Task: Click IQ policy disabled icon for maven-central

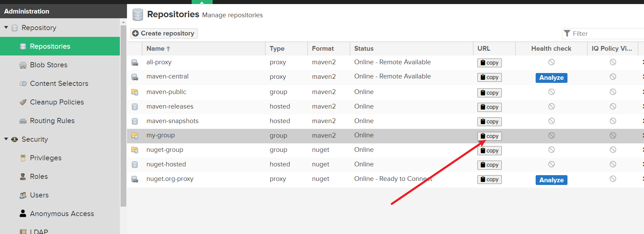Action: click(x=613, y=77)
